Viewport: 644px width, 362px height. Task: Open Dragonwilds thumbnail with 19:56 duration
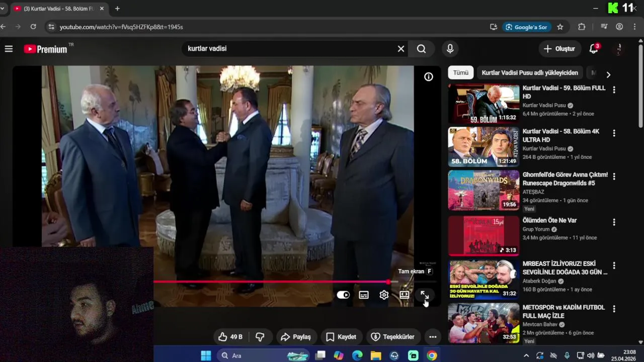pos(484,190)
